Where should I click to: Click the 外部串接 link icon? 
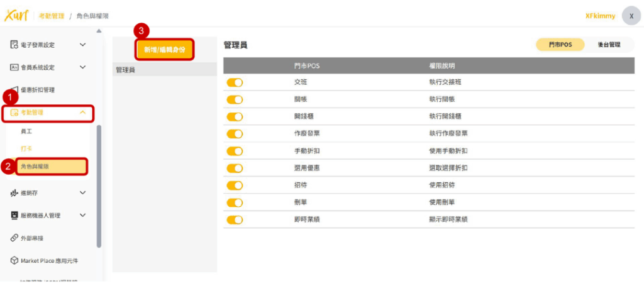pos(14,238)
